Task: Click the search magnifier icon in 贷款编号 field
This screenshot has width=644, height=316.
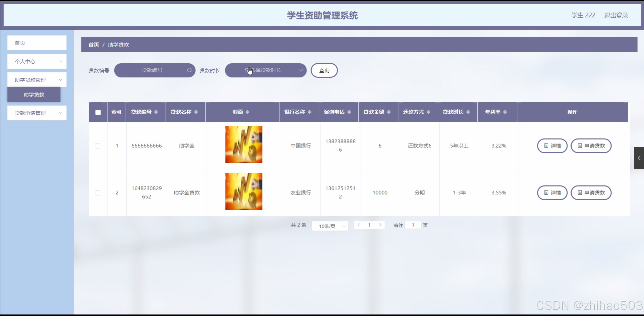Action: [x=189, y=70]
